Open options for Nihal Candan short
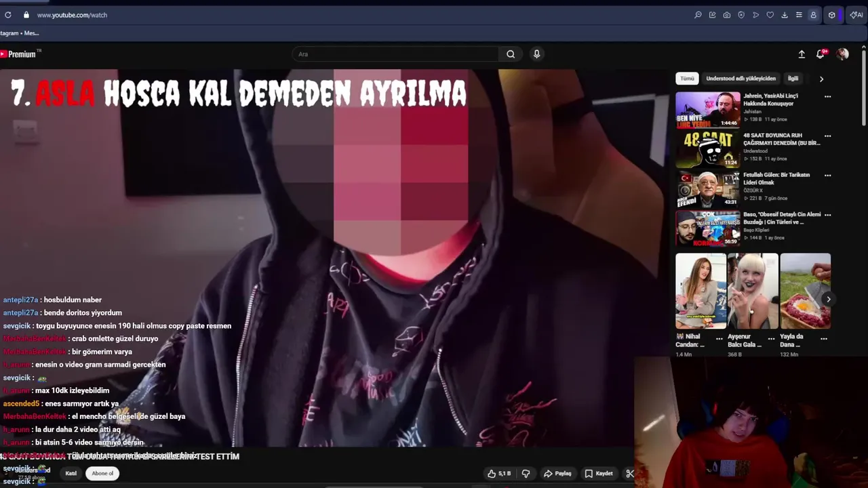 pos(719,338)
